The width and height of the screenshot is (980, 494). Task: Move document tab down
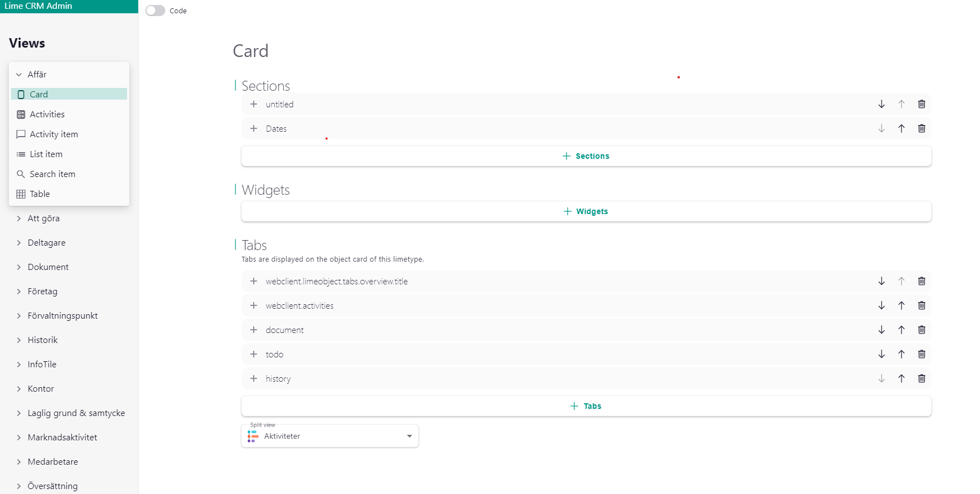click(882, 330)
